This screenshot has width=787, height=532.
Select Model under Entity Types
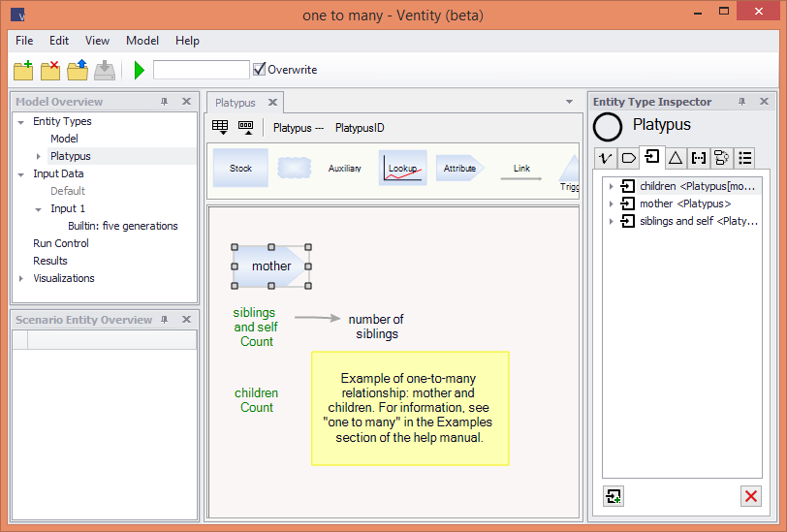pos(64,139)
